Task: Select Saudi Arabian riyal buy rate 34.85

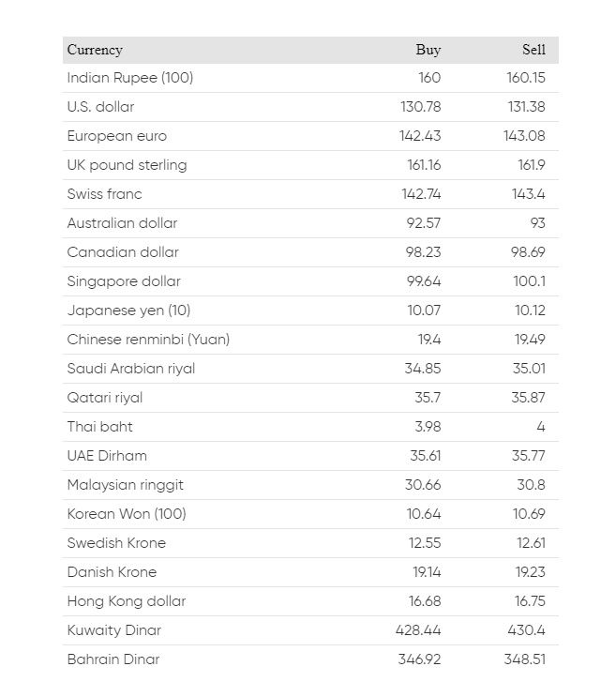Action: [423, 369]
